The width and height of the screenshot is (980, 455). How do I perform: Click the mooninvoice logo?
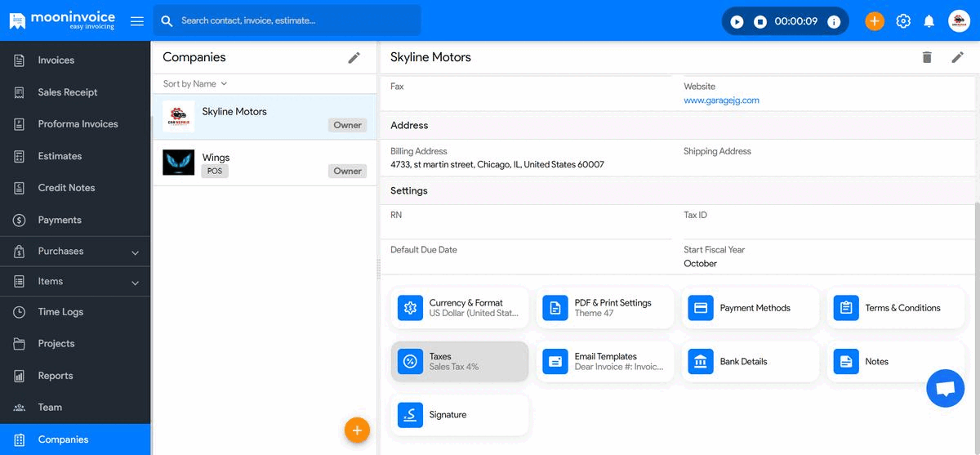click(62, 20)
